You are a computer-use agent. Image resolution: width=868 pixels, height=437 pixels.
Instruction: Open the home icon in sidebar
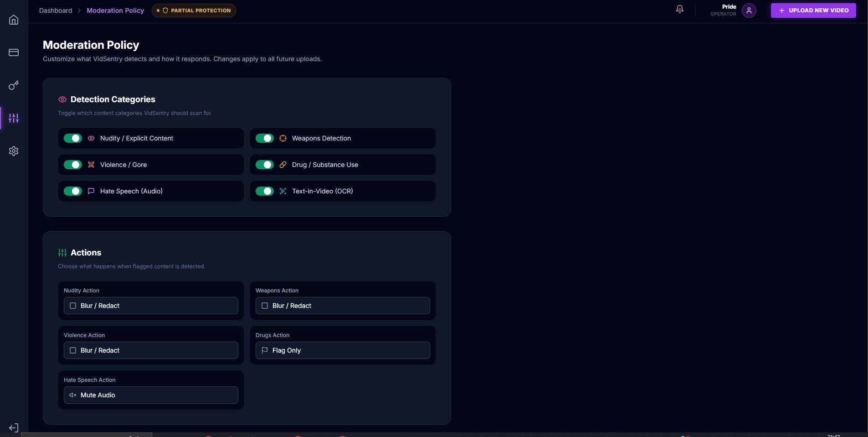pos(14,20)
